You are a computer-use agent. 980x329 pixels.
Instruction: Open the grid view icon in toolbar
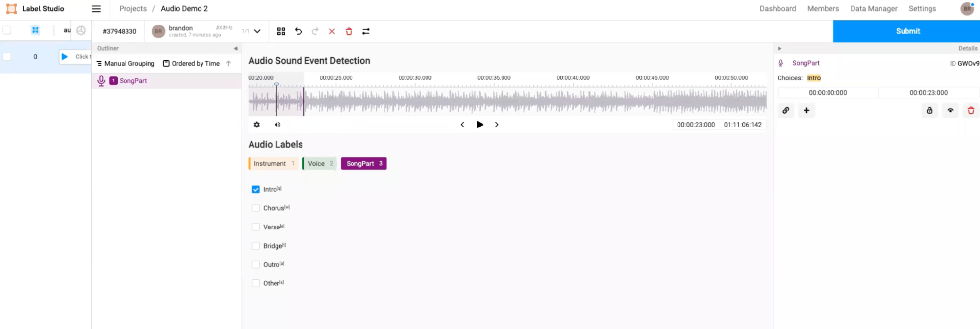tap(281, 31)
